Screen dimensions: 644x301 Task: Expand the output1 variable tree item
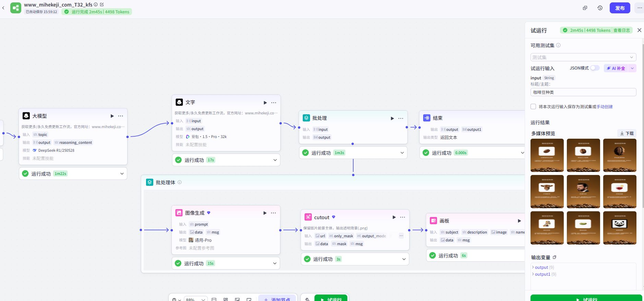pos(533,274)
